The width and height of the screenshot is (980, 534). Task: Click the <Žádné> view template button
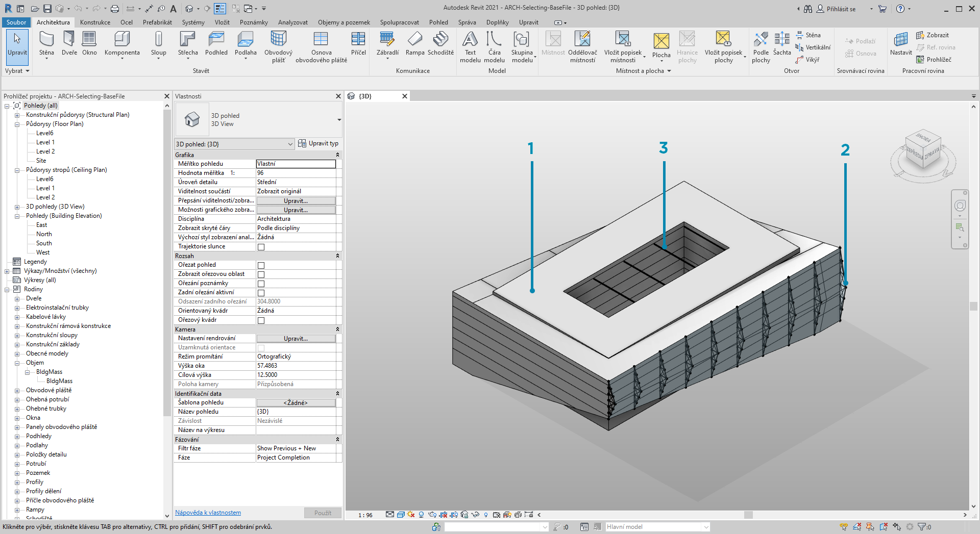296,403
